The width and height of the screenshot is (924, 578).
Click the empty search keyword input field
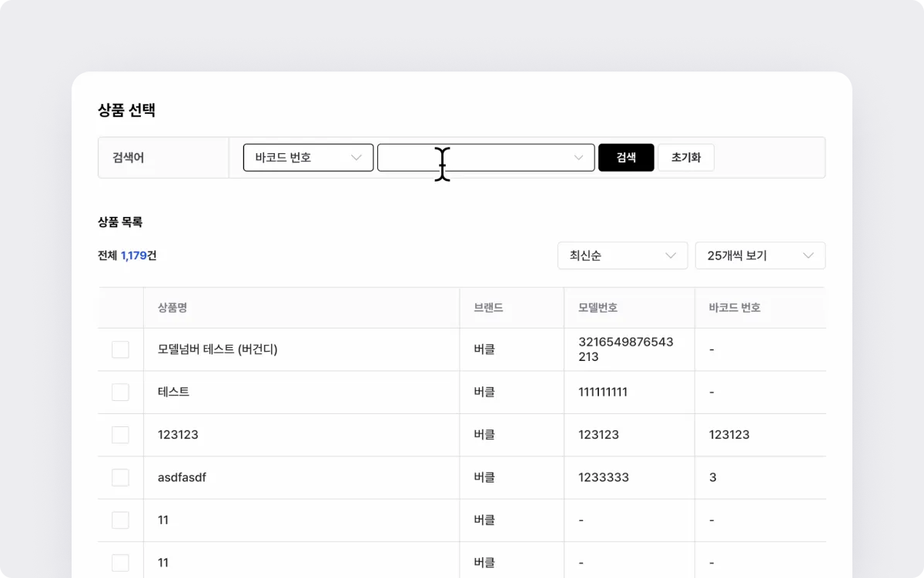click(486, 157)
